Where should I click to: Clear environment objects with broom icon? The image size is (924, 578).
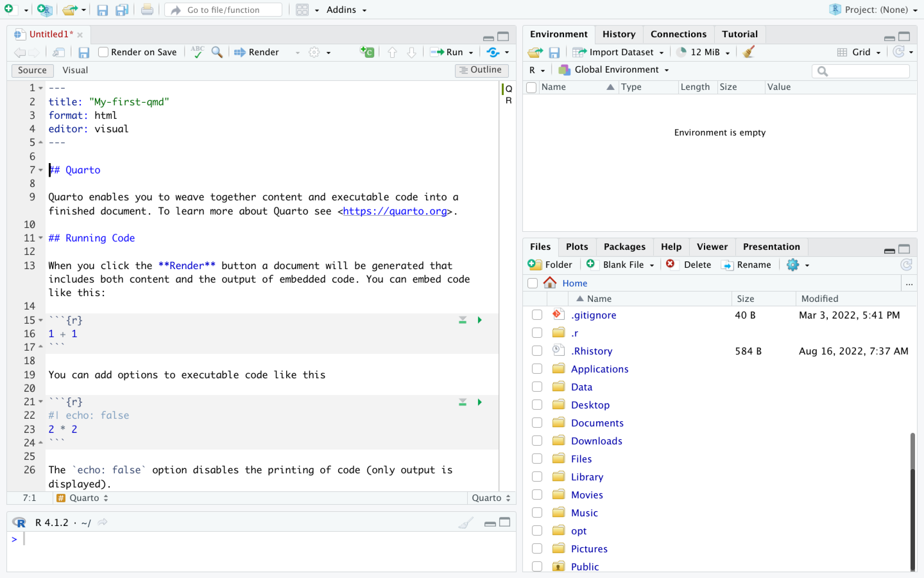pos(749,52)
